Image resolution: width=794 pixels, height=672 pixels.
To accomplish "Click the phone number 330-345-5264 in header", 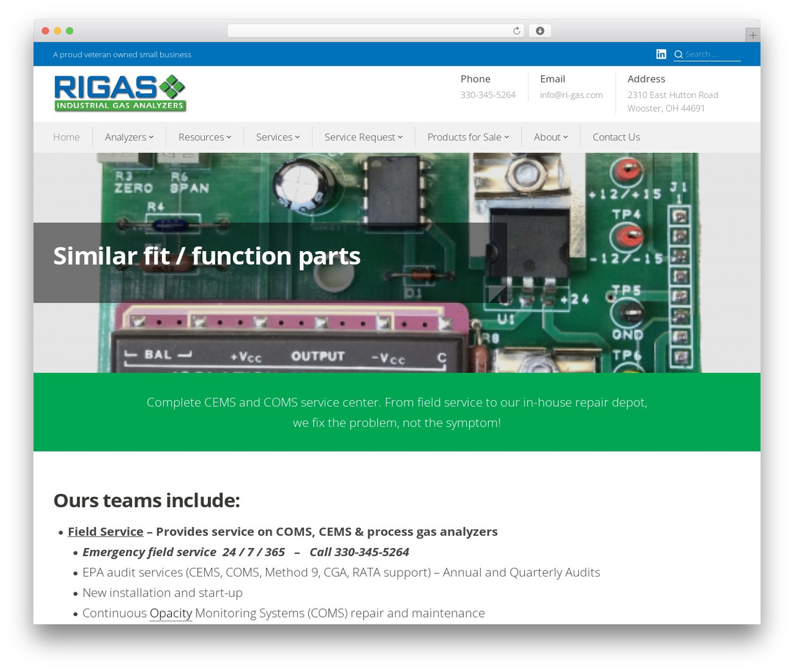I will coord(488,95).
